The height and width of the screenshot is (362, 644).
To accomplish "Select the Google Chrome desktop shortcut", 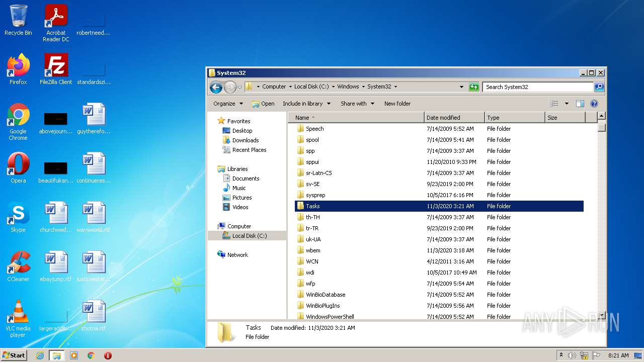I will [18, 122].
